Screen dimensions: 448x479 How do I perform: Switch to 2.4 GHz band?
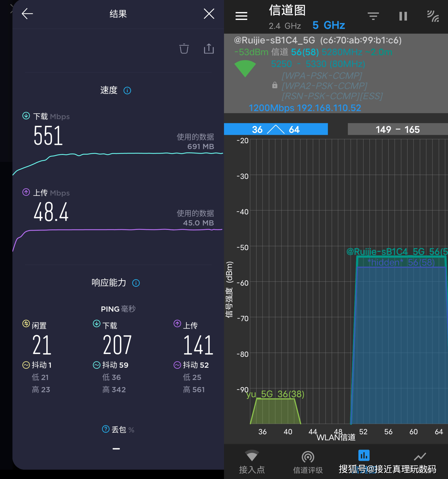[285, 26]
